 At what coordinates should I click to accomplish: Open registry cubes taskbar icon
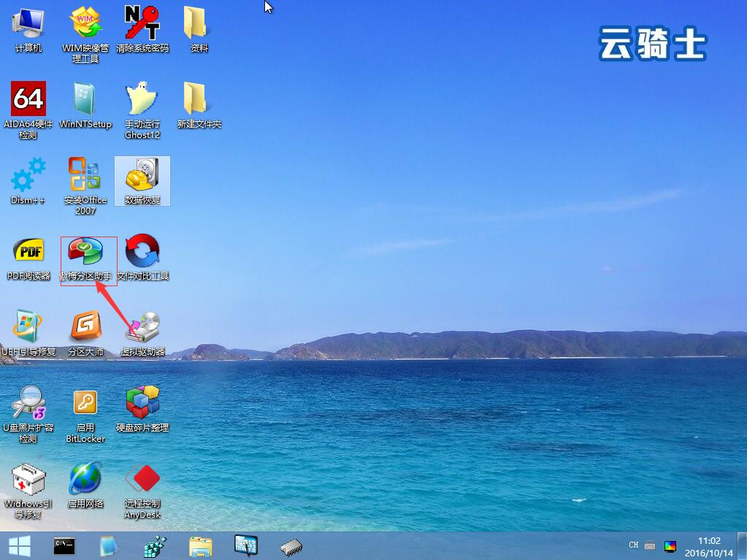click(156, 546)
